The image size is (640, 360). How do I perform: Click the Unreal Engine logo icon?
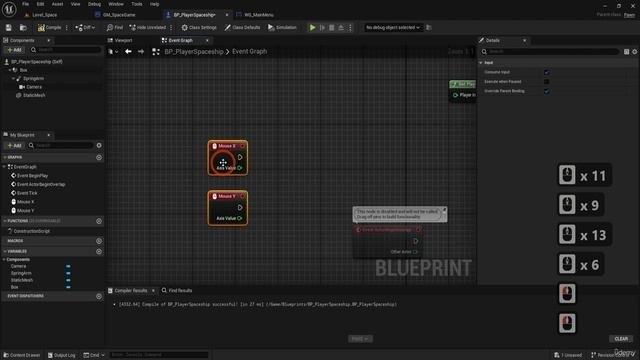[x=9, y=9]
